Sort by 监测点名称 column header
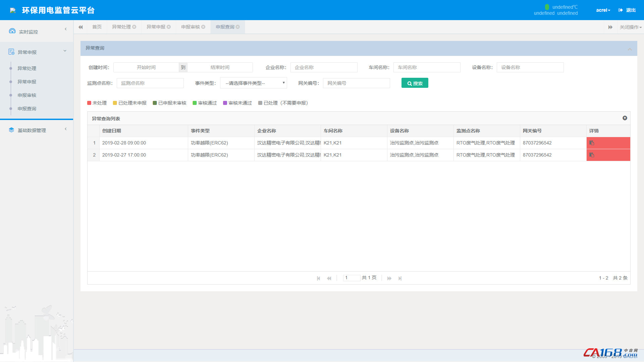This screenshot has height=362, width=644. click(x=487, y=131)
